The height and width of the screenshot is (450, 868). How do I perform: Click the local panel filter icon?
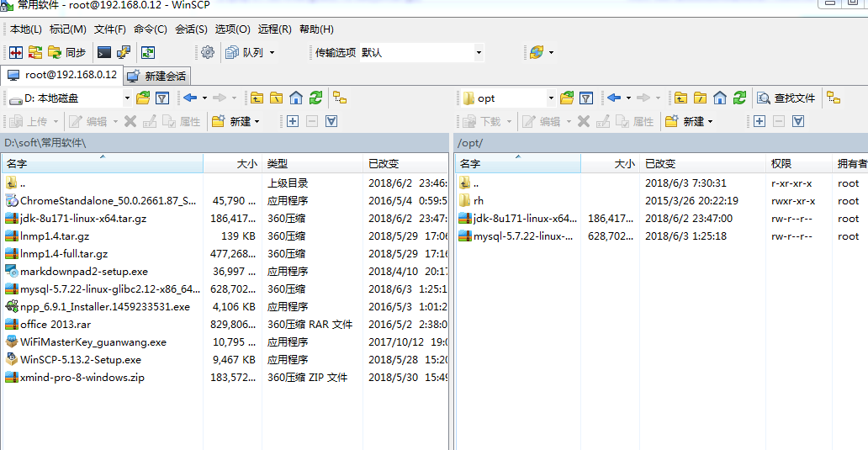coord(162,98)
